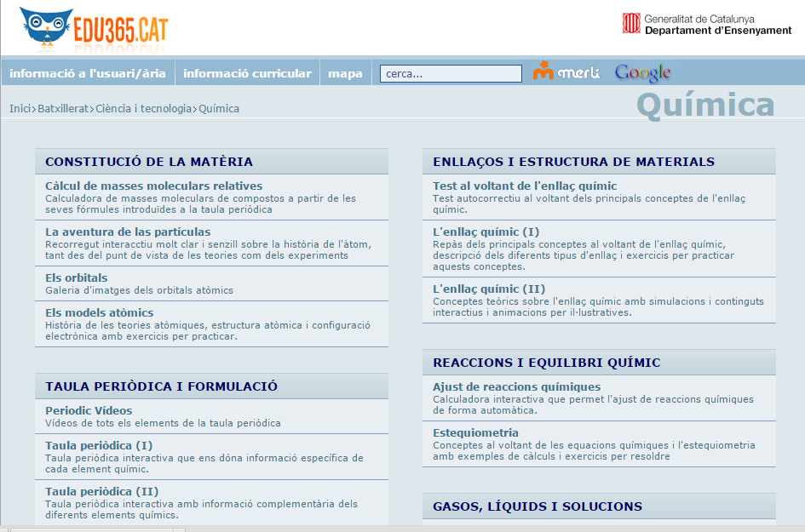Click the Generalitat de Catalunya logo
Viewport: 805px width, 532px height.
click(x=707, y=24)
